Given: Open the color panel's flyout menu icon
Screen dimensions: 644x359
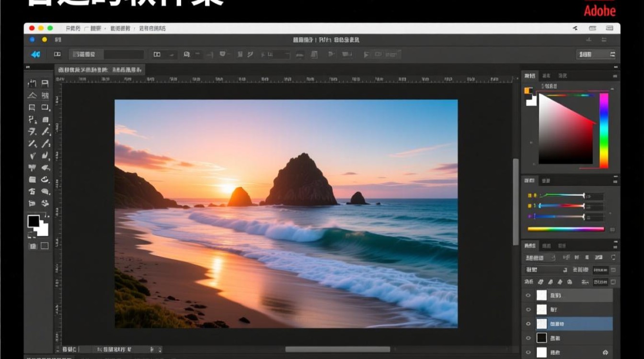Looking at the screenshot, I should [x=615, y=76].
